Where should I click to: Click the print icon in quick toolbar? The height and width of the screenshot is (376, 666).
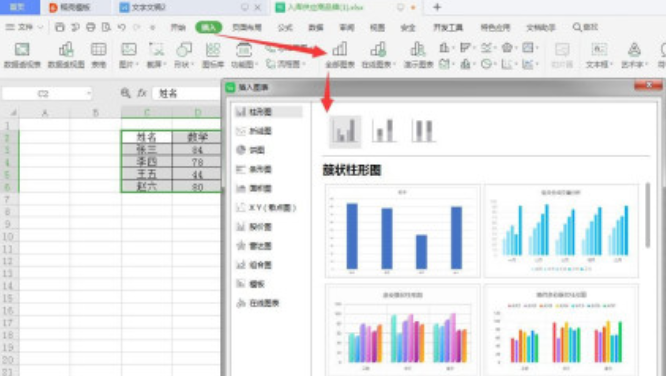pos(90,27)
